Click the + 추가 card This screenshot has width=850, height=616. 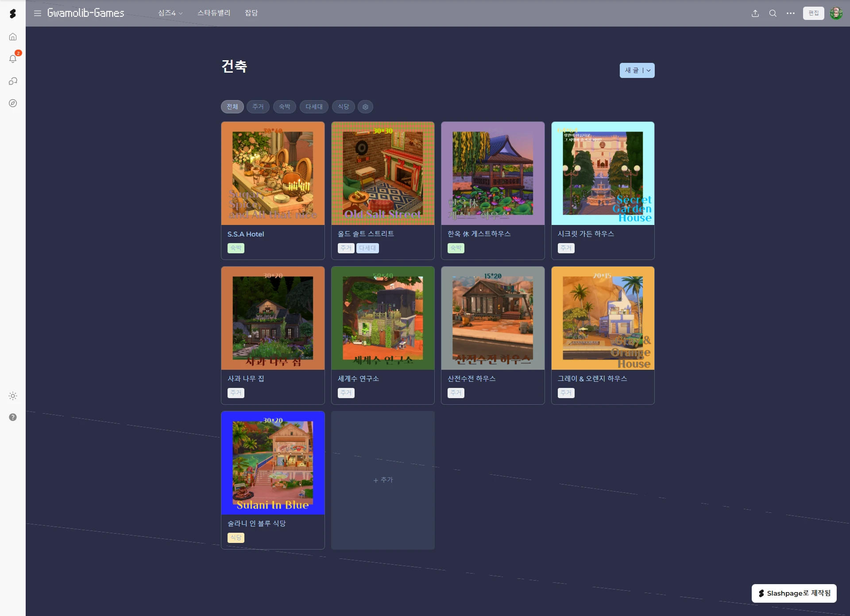click(x=383, y=480)
